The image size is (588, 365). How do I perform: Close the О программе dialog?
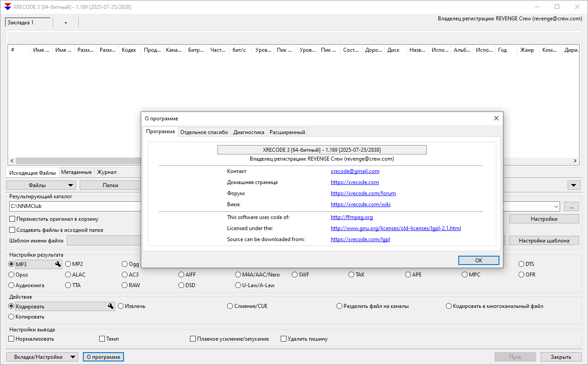[496, 118]
